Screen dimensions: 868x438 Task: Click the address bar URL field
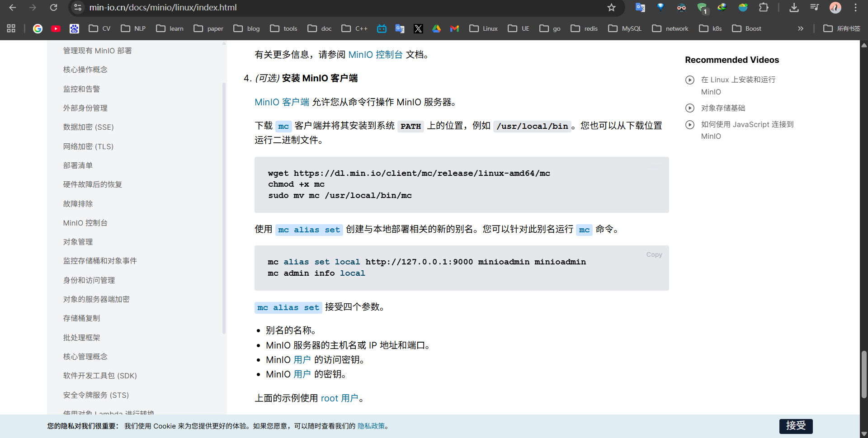coord(344,8)
